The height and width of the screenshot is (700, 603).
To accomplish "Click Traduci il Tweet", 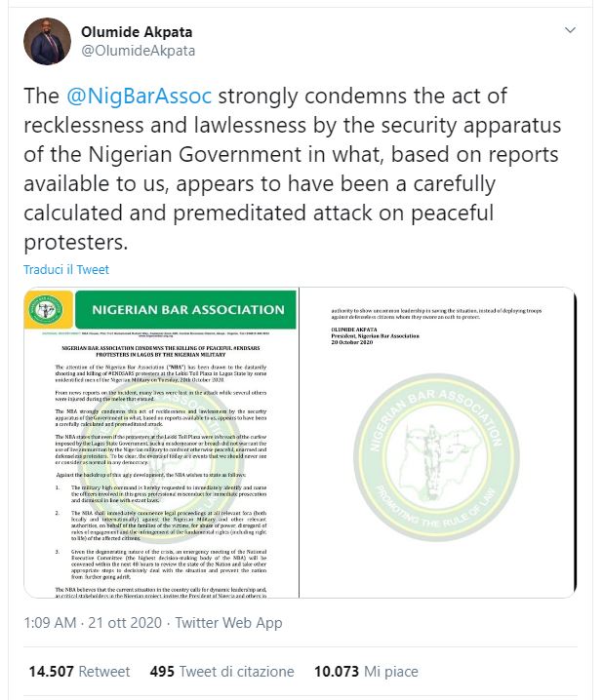I will [66, 269].
